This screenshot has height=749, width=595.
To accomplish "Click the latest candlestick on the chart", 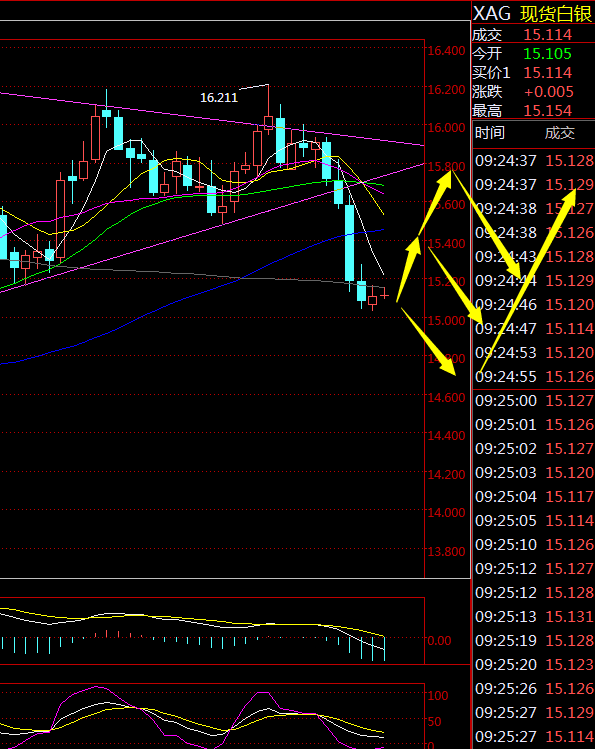I will (384, 295).
